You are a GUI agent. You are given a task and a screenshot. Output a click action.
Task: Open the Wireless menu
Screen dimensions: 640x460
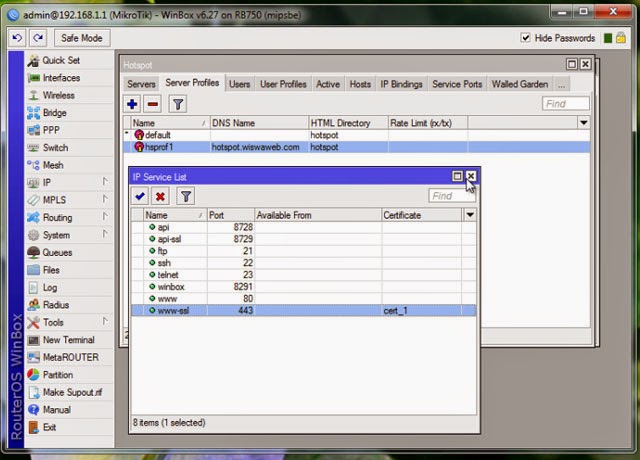pyautogui.click(x=69, y=95)
